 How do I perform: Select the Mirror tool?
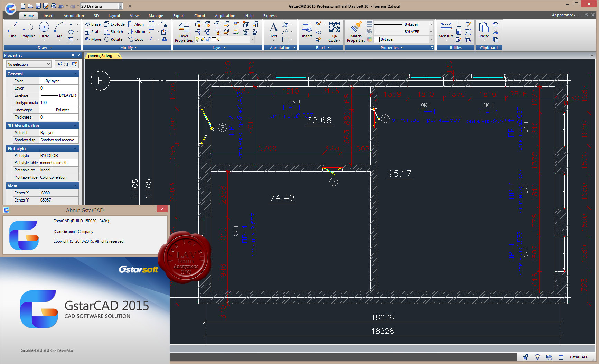(137, 32)
